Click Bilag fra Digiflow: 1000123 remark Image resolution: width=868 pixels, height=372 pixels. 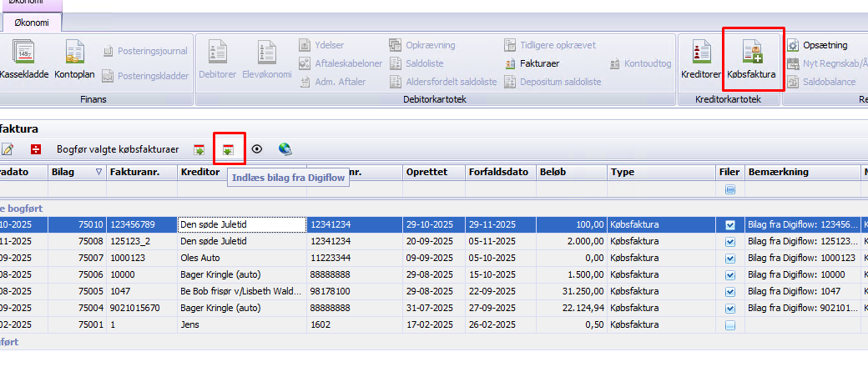(803, 259)
